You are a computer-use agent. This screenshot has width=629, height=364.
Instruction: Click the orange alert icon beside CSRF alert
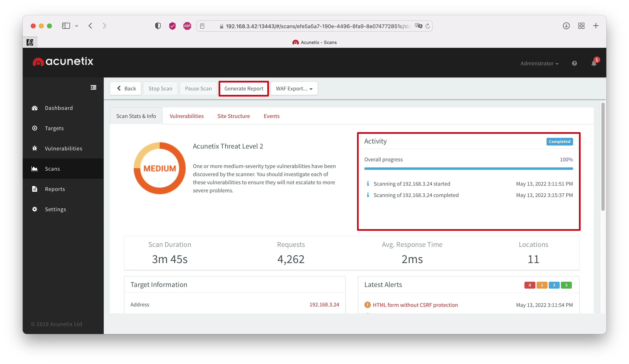(x=367, y=305)
